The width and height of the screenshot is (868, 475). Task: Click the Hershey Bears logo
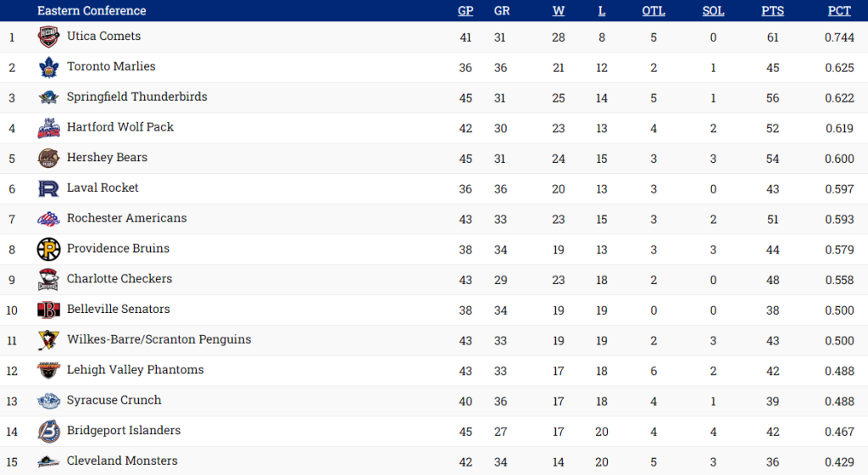(48, 159)
